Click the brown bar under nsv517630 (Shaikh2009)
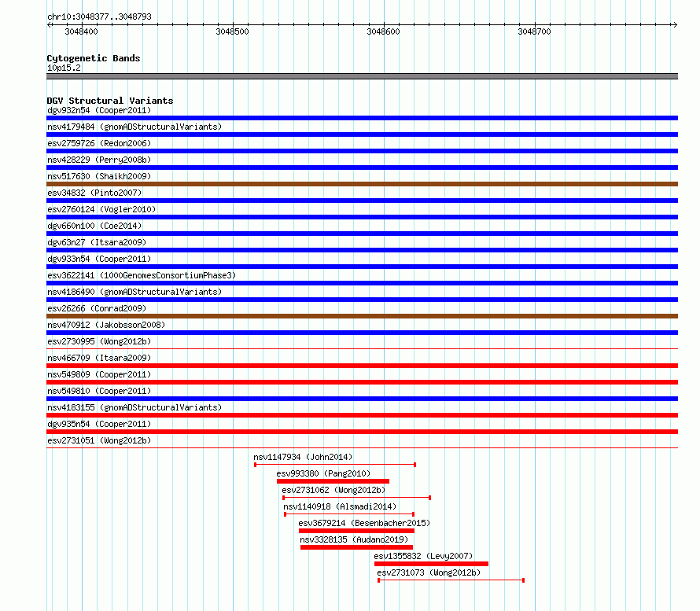The height and width of the screenshot is (611, 700). pyautogui.click(x=362, y=184)
